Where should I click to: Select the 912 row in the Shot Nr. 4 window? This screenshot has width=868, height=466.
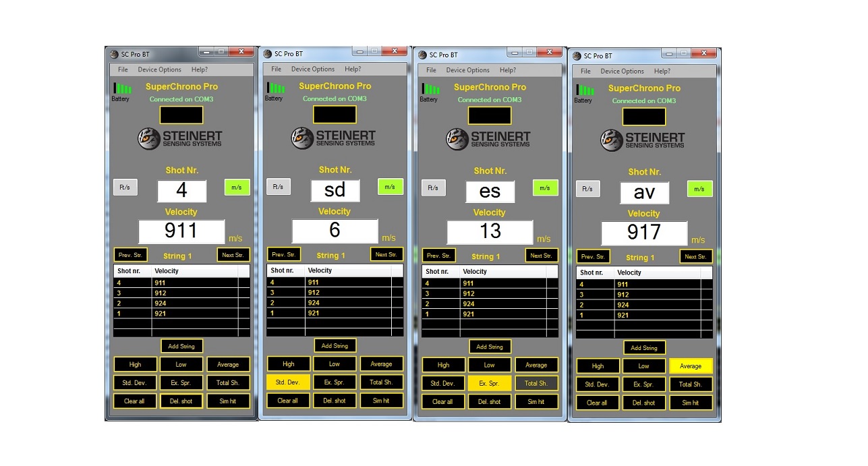pos(181,293)
